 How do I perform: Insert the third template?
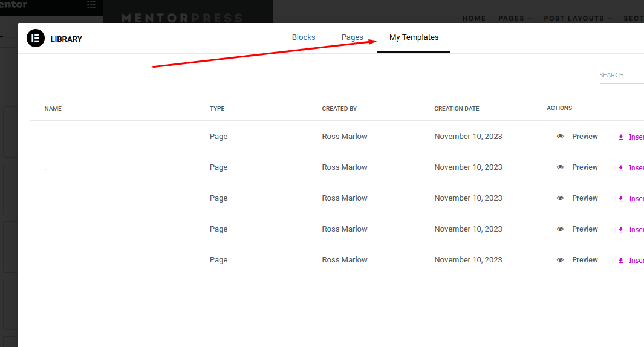pos(635,199)
